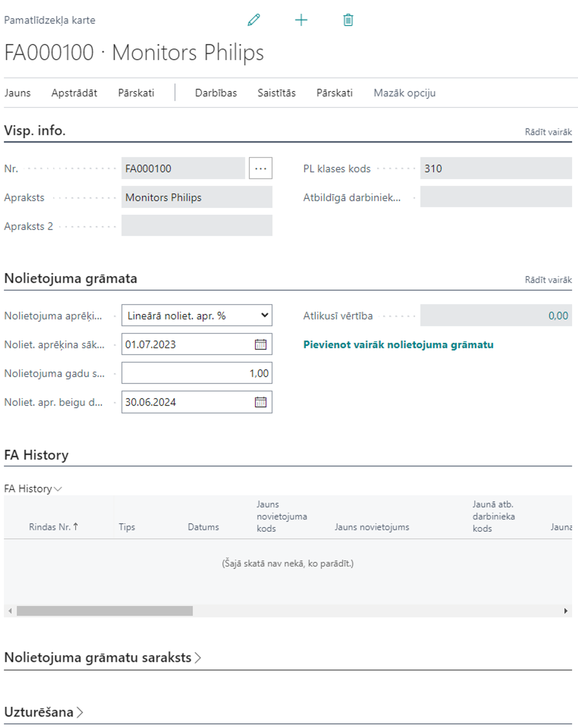This screenshot has height=728, width=578.
Task: Open the Saistītās menu
Action: click(276, 93)
